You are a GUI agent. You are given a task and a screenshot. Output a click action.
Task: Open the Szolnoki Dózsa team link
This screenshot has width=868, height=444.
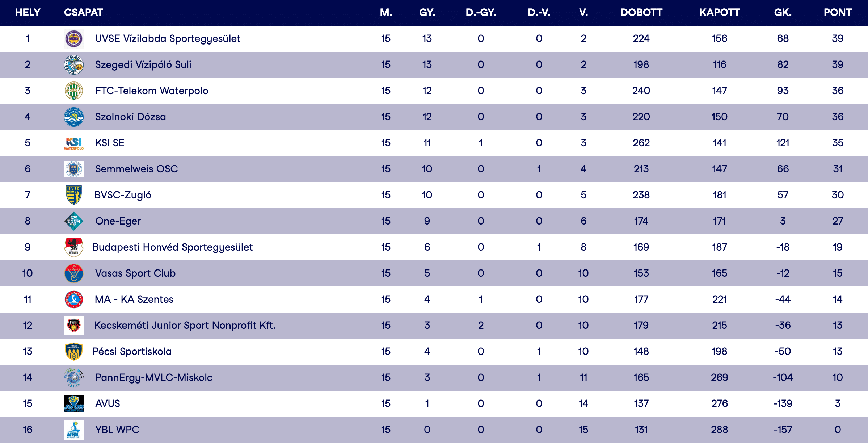[x=130, y=117]
